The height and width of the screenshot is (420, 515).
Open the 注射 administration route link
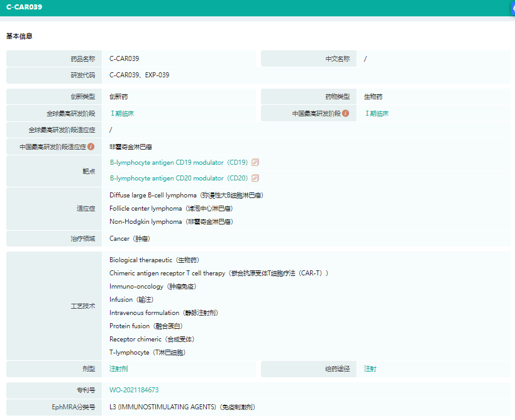tap(370, 369)
